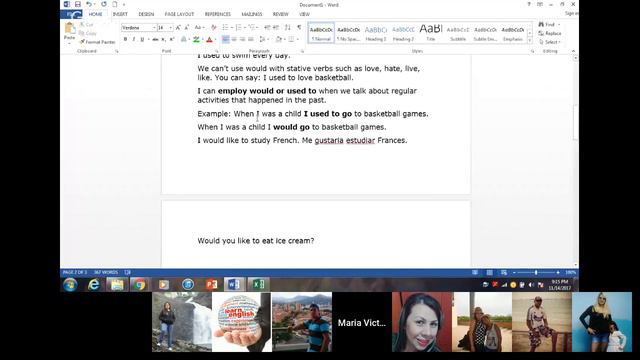
Task: Move the zoom slider handle
Action: point(536,272)
